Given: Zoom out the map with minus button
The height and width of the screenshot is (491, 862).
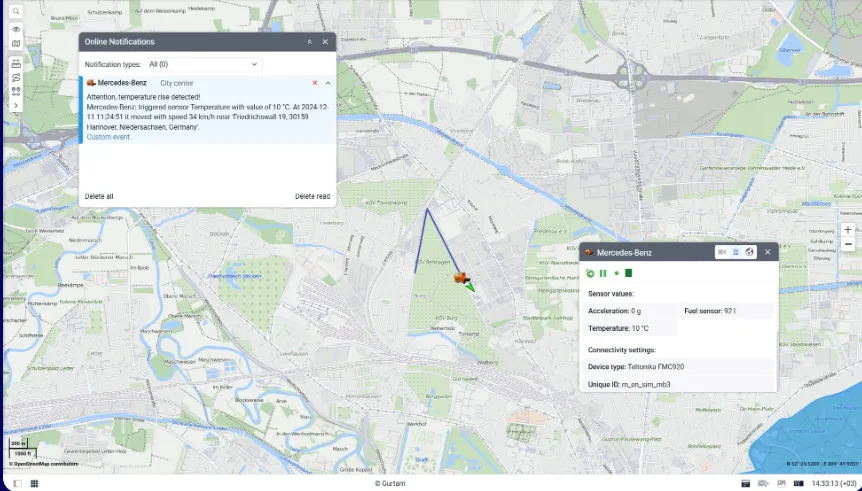Looking at the screenshot, I should 848,244.
